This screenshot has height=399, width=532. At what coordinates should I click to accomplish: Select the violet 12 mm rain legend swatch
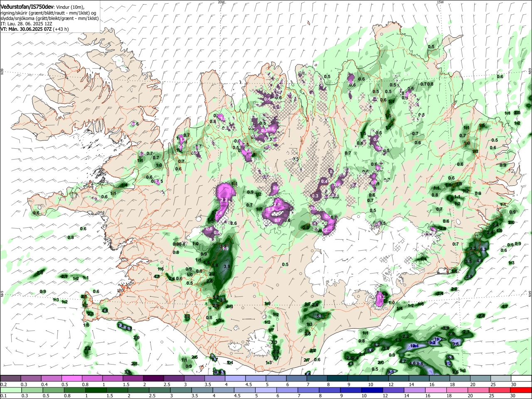pyautogui.click(x=394, y=390)
